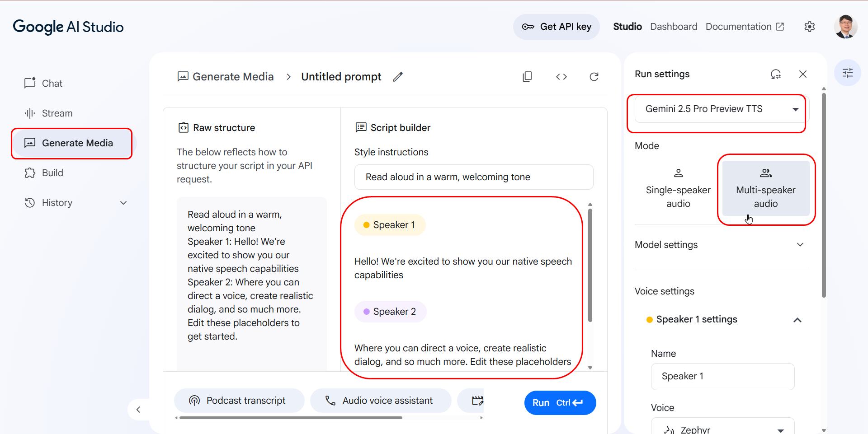
Task: Go to the Dashboard tab
Action: click(x=674, y=27)
